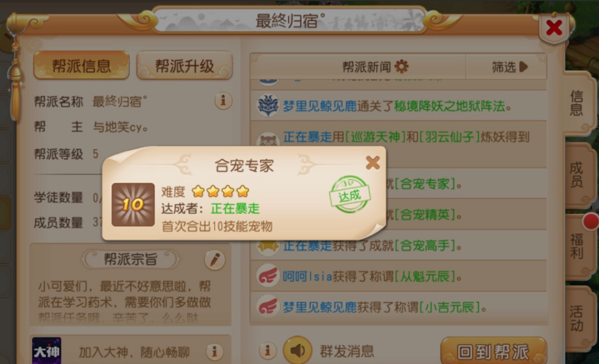Open the 成员 side tab
The height and width of the screenshot is (364, 599).
pyautogui.click(x=578, y=175)
